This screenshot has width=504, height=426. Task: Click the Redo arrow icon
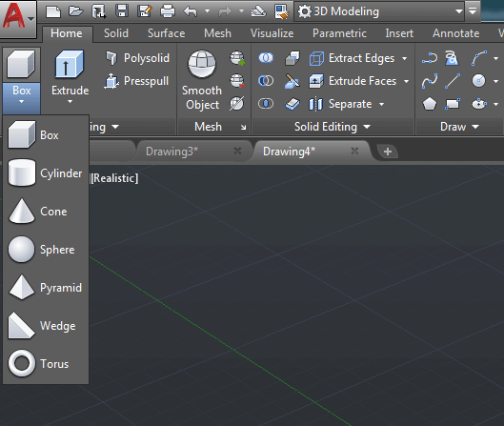pos(225,11)
